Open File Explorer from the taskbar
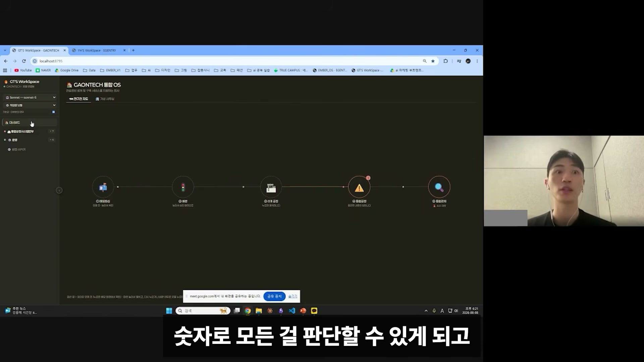 (259, 311)
